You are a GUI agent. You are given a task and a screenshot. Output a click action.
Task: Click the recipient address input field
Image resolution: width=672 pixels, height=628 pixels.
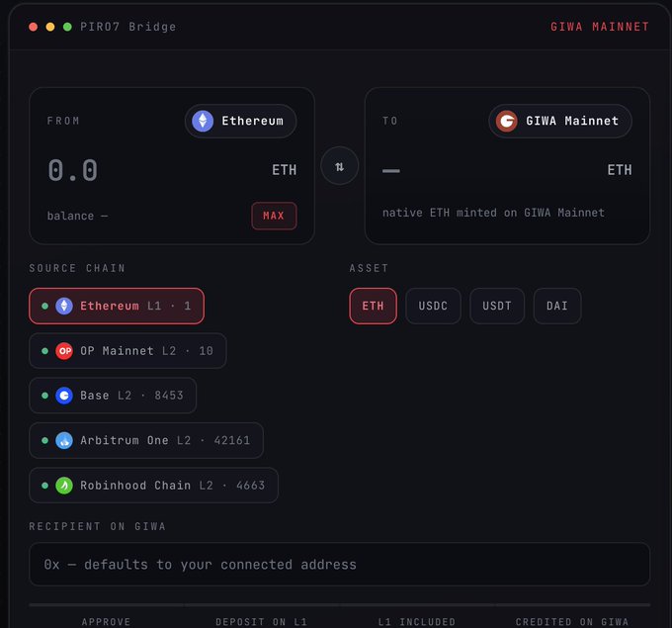pyautogui.click(x=339, y=565)
